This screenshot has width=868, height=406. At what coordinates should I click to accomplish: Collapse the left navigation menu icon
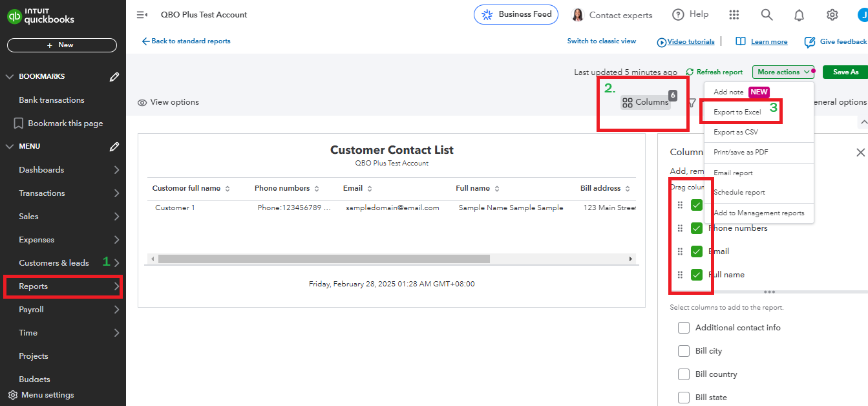pos(142,15)
